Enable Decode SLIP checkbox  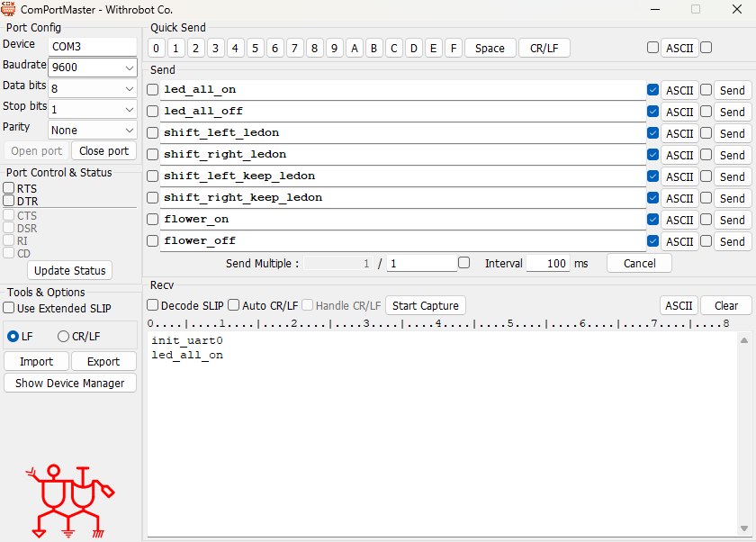[x=152, y=304]
